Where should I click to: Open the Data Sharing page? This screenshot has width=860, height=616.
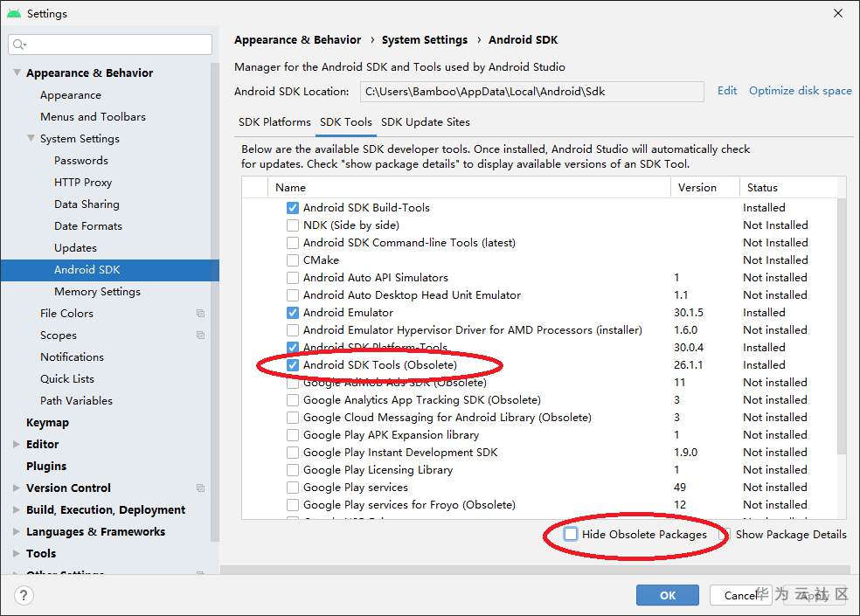tap(87, 204)
